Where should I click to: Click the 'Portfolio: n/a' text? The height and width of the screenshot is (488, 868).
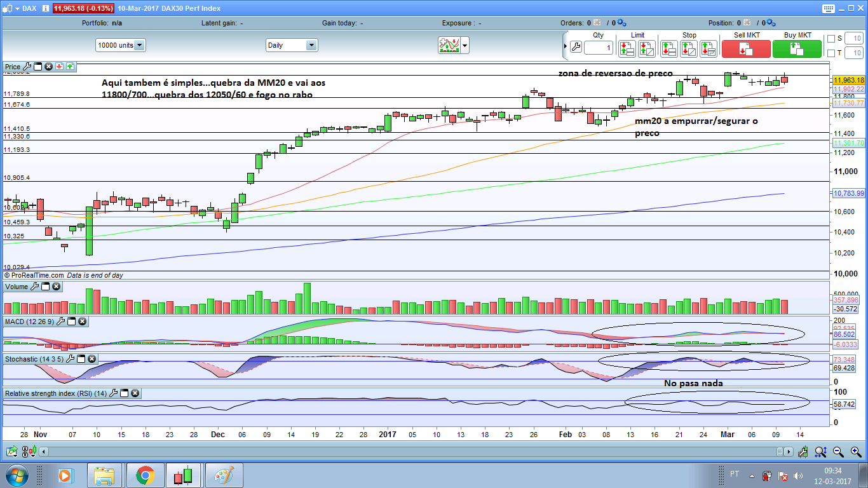point(102,23)
